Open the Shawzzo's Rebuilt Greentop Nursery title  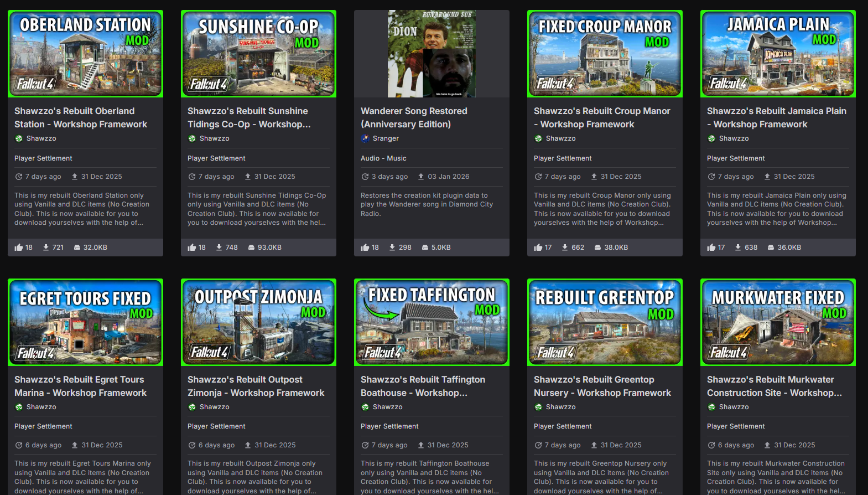pos(602,386)
